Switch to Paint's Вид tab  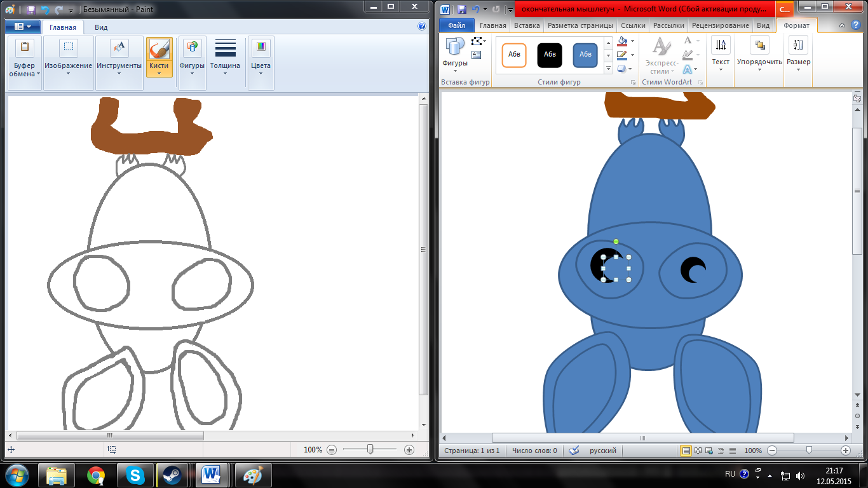coord(101,27)
